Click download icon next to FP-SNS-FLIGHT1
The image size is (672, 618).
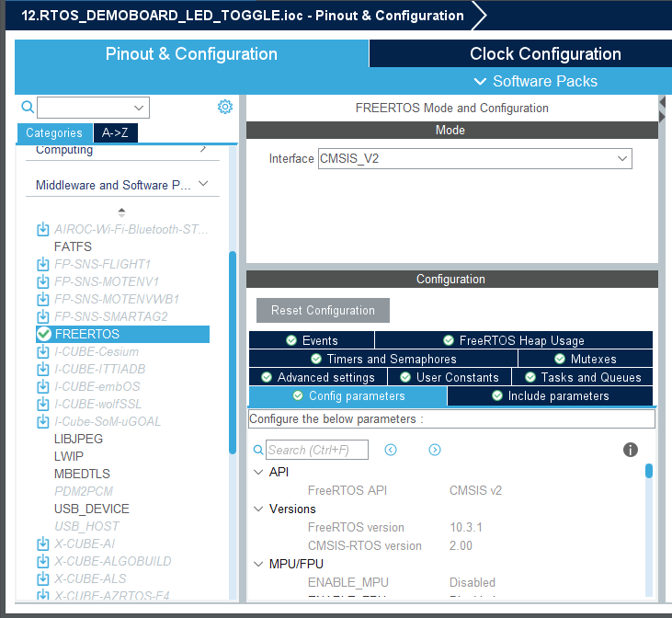point(43,264)
